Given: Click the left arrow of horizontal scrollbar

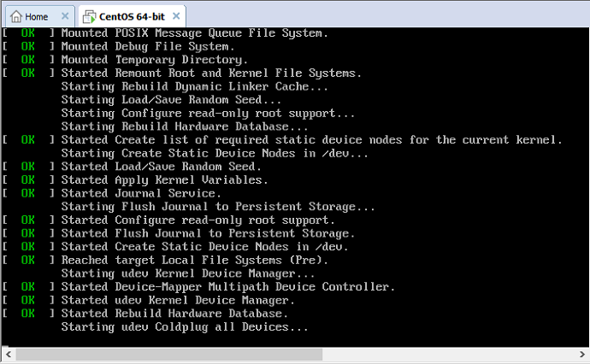Looking at the screenshot, I should pyautogui.click(x=9, y=355).
